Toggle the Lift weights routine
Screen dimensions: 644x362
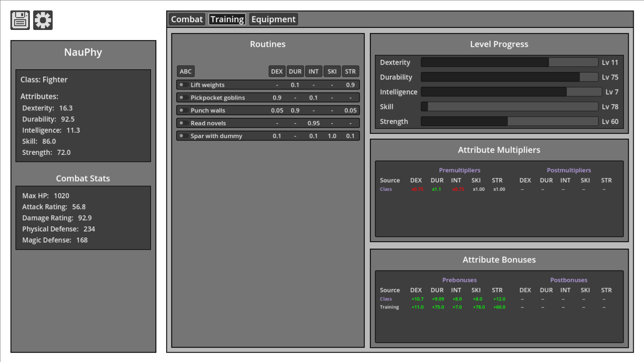pyautogui.click(x=183, y=85)
